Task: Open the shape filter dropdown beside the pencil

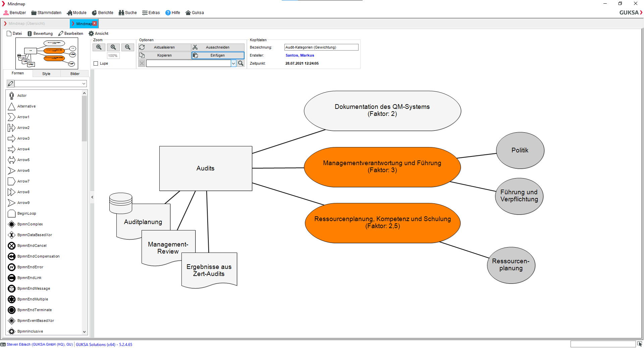Action: tap(84, 84)
